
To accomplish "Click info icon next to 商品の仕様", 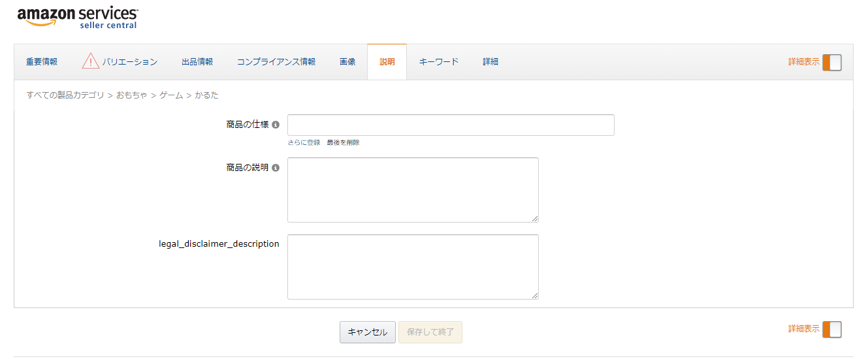I will (x=276, y=125).
